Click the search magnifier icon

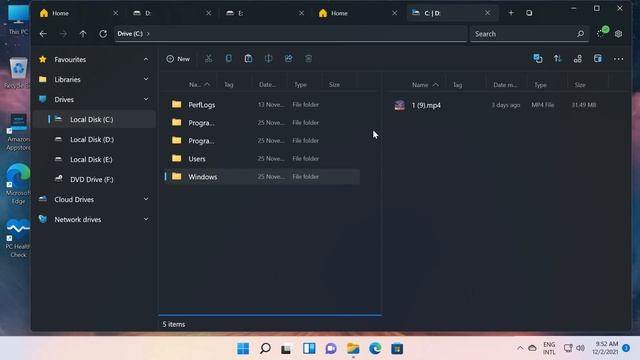[580, 34]
